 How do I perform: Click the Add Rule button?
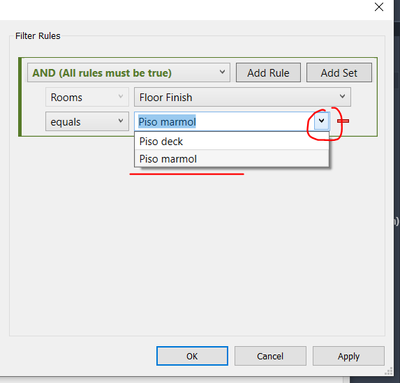point(268,73)
